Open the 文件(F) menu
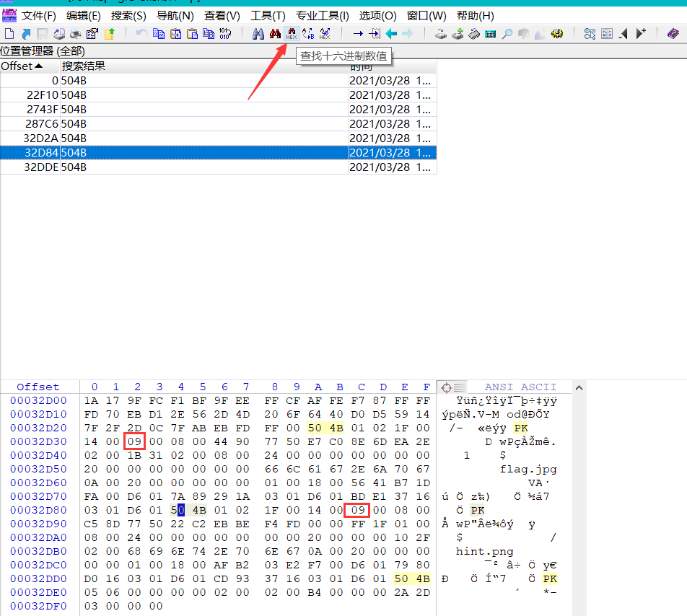This screenshot has width=687, height=616. 39,16
